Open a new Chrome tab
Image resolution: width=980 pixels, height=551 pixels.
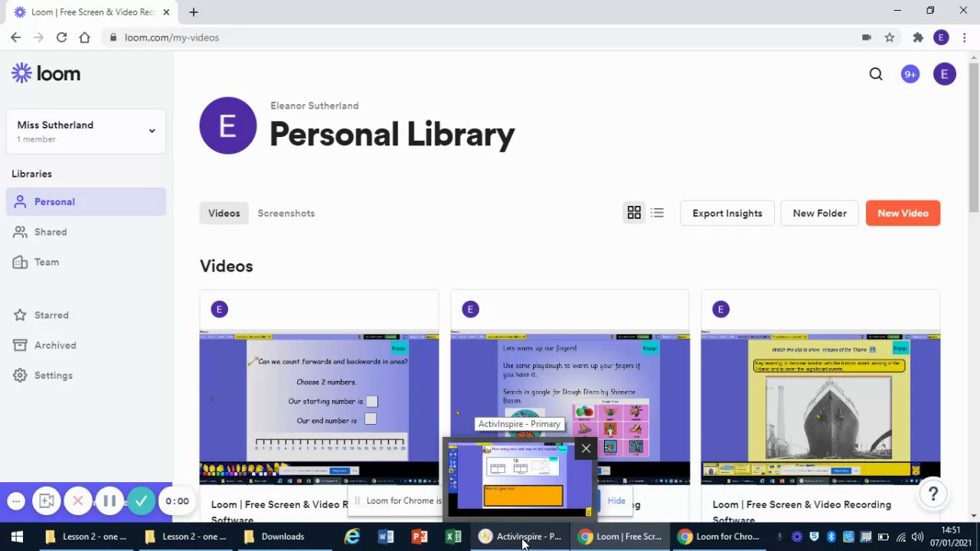[x=194, y=11]
